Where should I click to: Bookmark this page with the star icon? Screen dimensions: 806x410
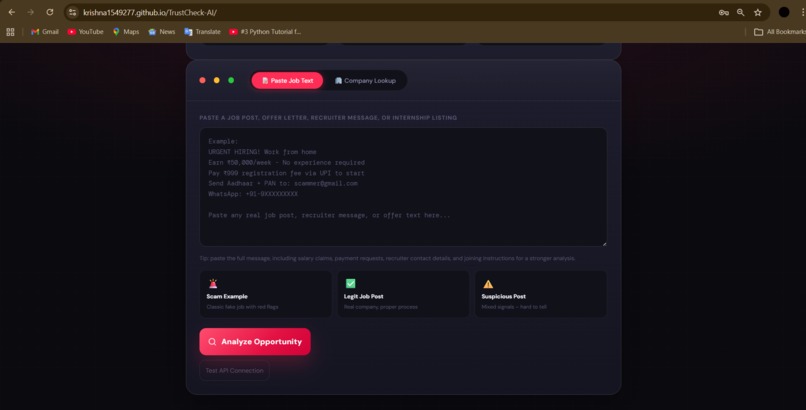pos(758,12)
